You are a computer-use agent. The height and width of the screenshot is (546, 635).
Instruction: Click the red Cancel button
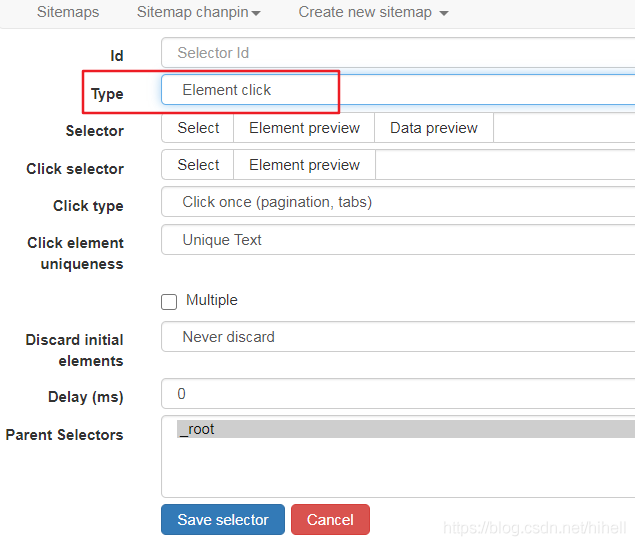click(330, 519)
